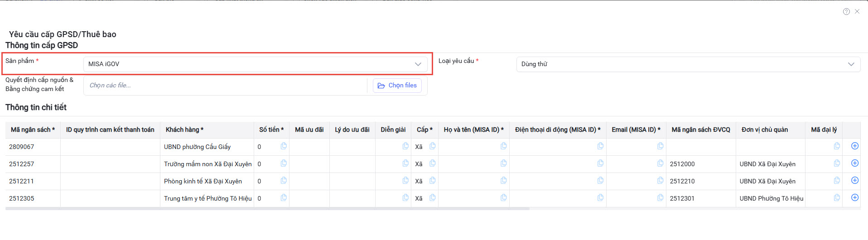The image size is (868, 240).
Task: Copy Số tiền value in UBND phường Cầu Giấy row
Action: click(x=284, y=146)
